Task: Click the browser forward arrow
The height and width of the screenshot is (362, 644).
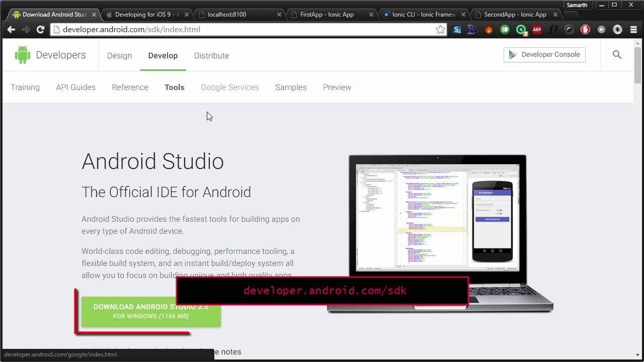Action: [26, 30]
